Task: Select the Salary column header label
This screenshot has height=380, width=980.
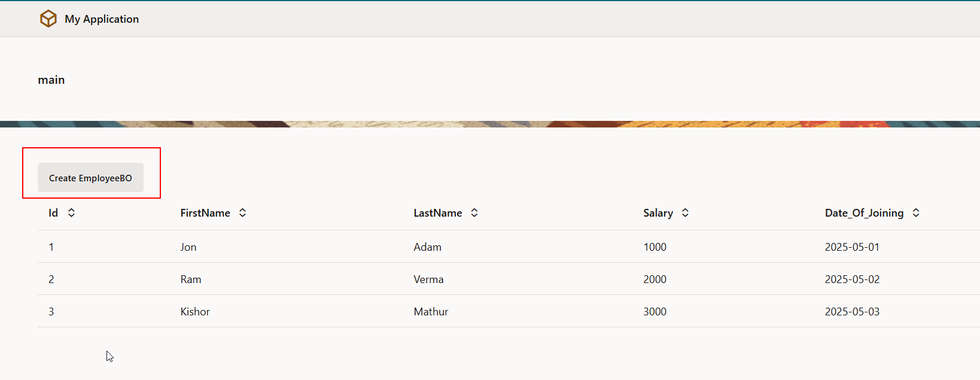Action: pos(658,213)
